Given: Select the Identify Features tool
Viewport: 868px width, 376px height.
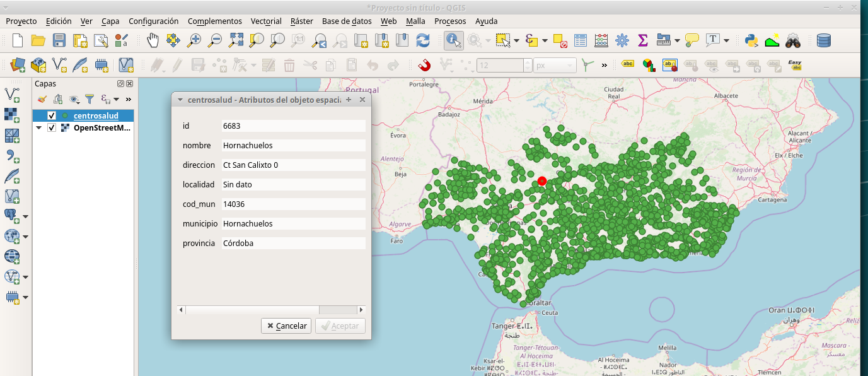Looking at the screenshot, I should coord(453,40).
